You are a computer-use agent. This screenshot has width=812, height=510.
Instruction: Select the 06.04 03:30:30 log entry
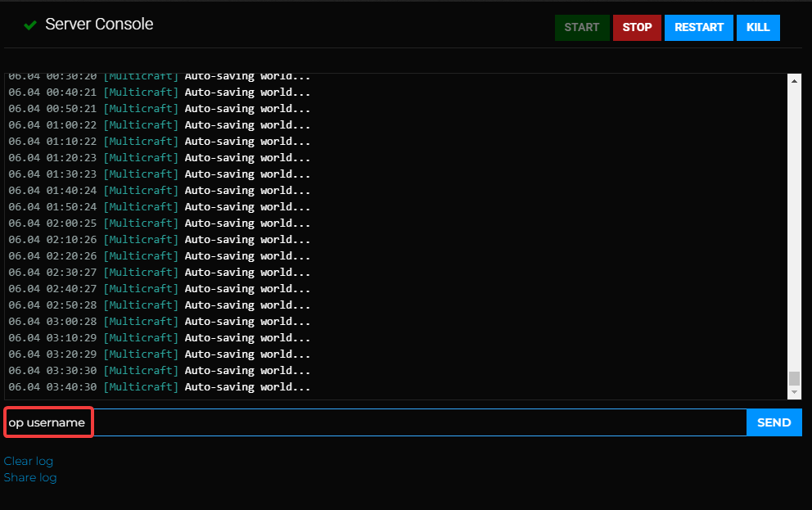click(x=160, y=371)
